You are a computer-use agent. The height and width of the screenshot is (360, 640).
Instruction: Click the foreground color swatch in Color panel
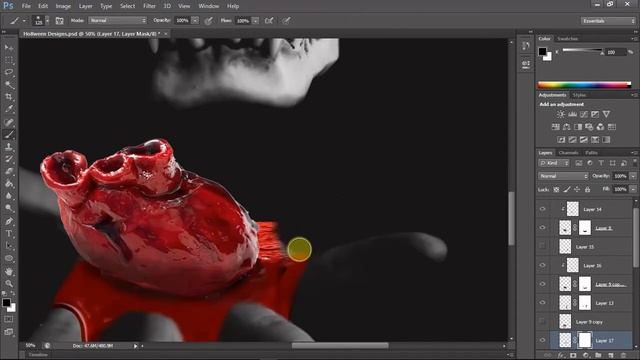click(542, 51)
